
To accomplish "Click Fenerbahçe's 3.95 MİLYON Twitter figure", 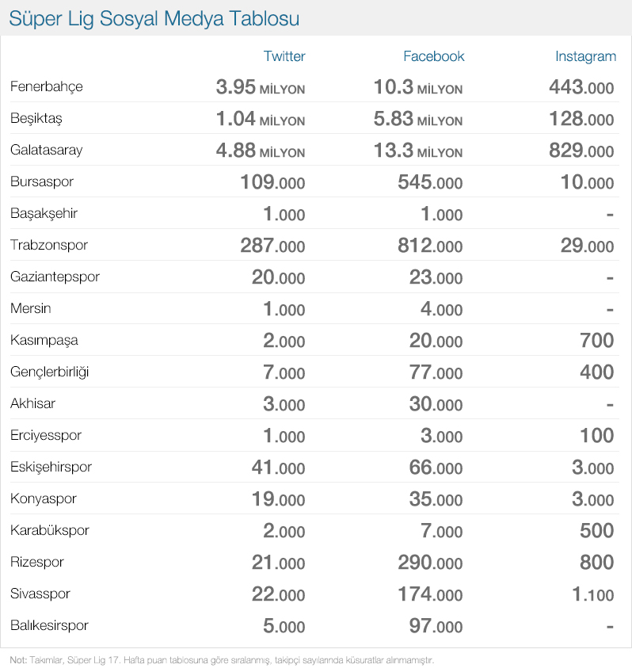I will (x=261, y=87).
